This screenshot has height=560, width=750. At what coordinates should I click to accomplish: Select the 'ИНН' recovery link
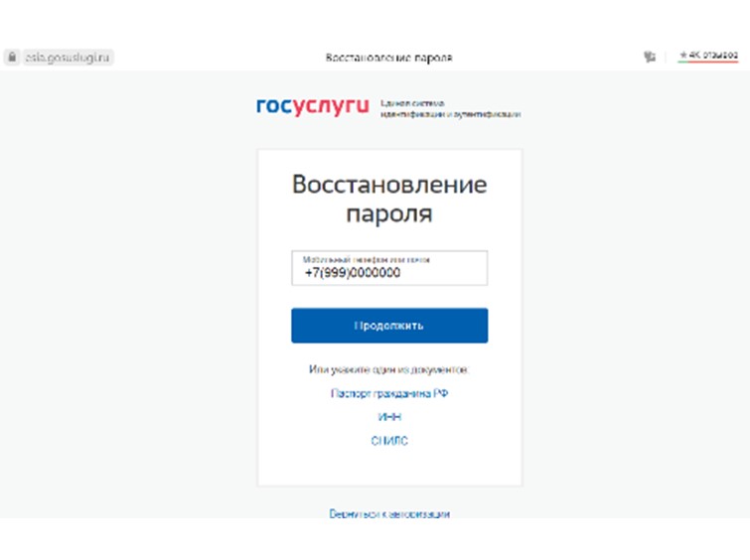tap(388, 417)
